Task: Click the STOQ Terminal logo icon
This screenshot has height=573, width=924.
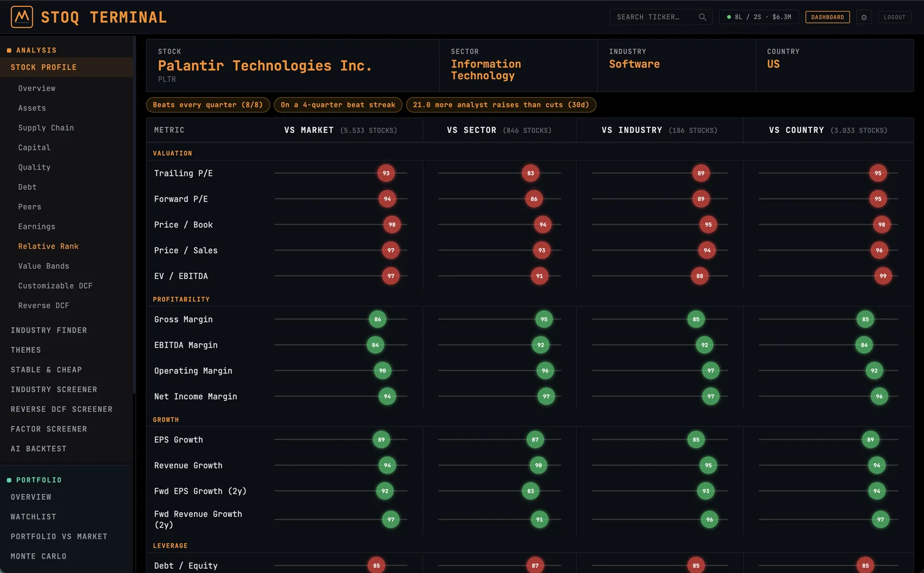Action: pyautogui.click(x=22, y=17)
